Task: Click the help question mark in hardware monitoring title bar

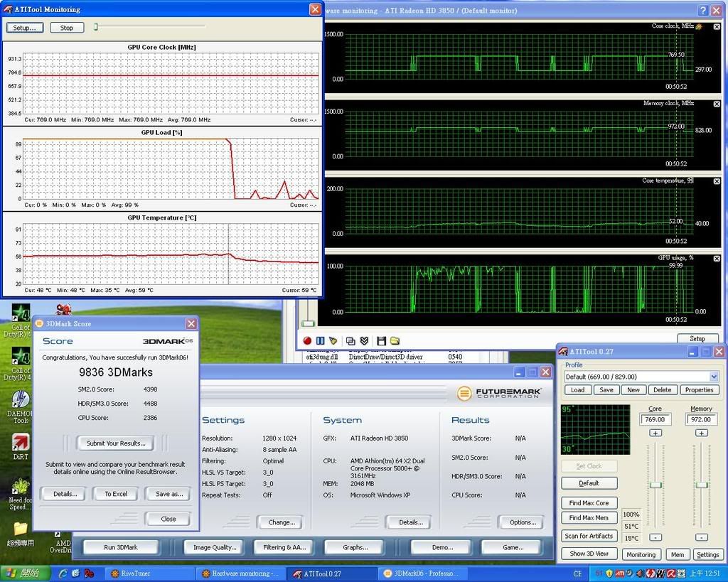Action: point(703,10)
